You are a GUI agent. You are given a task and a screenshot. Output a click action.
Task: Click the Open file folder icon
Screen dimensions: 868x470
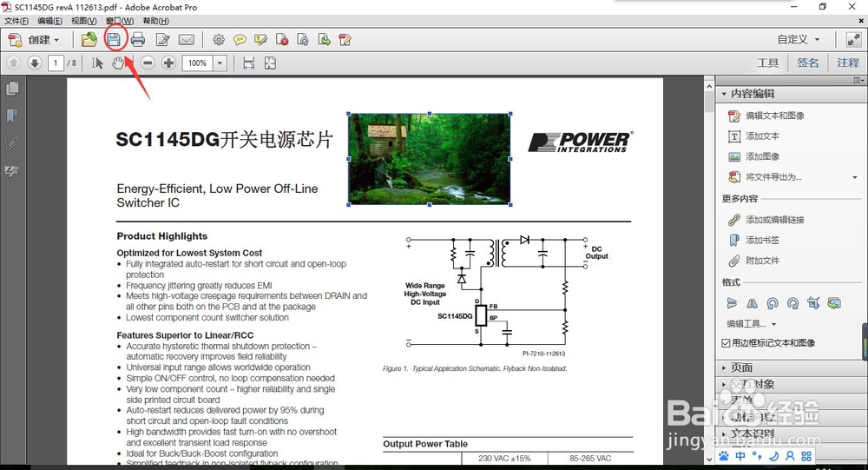pos(89,40)
